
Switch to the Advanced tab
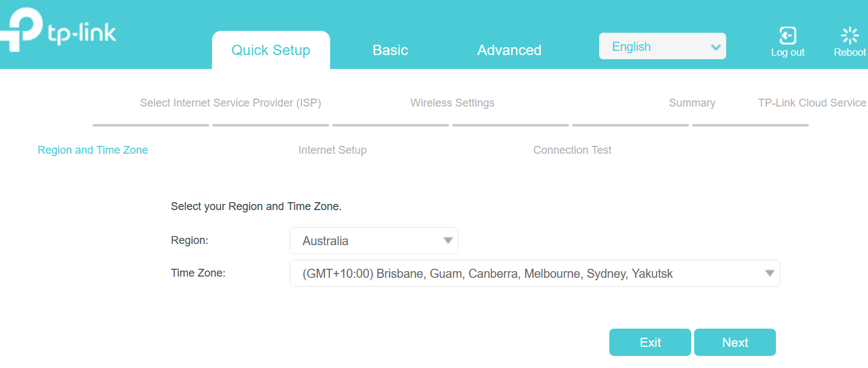pos(509,50)
